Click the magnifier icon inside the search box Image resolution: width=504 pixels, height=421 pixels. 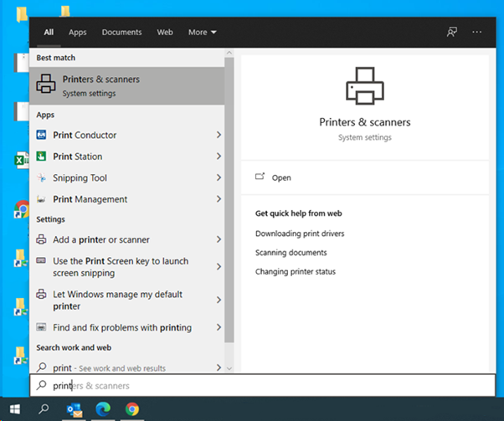point(42,385)
